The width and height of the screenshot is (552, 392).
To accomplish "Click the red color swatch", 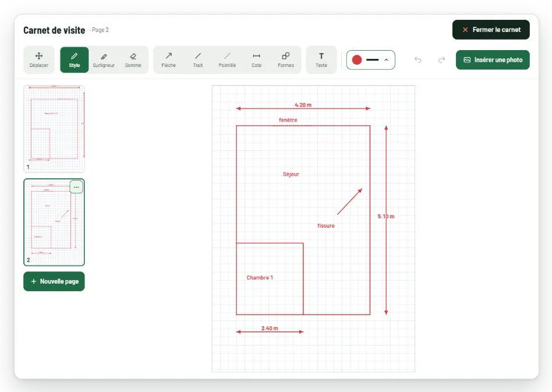I will (357, 60).
